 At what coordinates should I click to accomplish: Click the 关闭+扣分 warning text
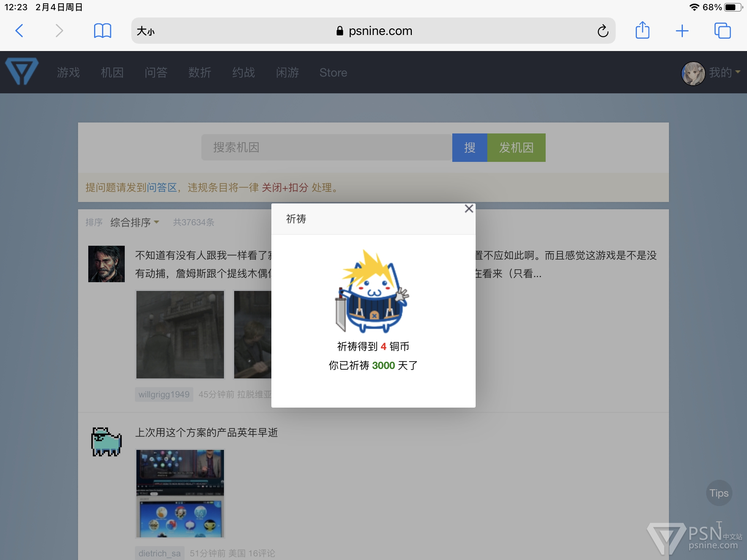click(285, 187)
